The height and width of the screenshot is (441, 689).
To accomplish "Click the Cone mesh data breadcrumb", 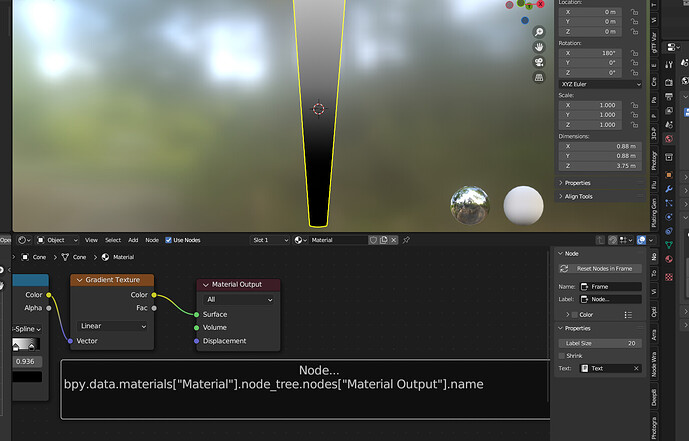I will pyautogui.click(x=74, y=257).
